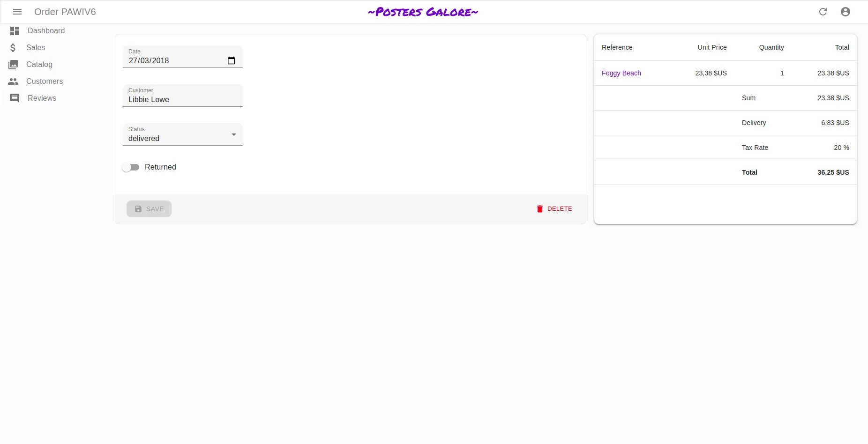Click the dollar sign icon next to Sales
The width and height of the screenshot is (868, 444).
14,48
